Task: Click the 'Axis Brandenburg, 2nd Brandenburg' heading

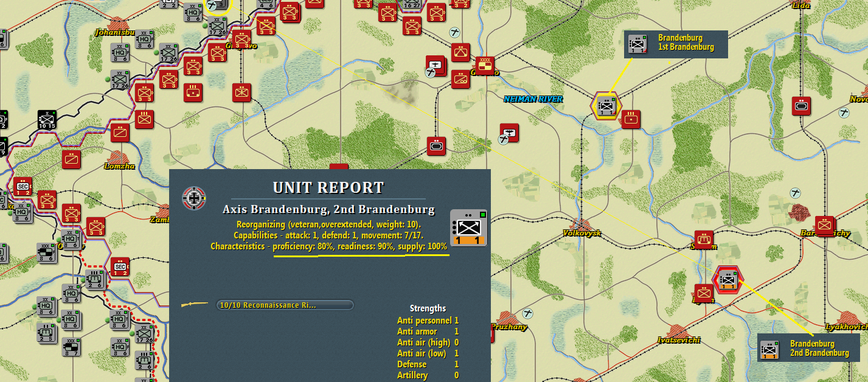Action: 328,209
